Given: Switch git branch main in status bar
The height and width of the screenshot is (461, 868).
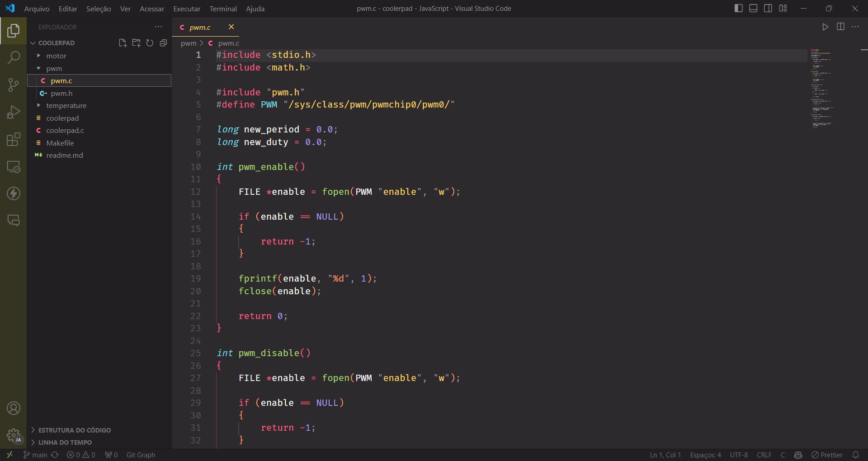Looking at the screenshot, I should [x=35, y=455].
